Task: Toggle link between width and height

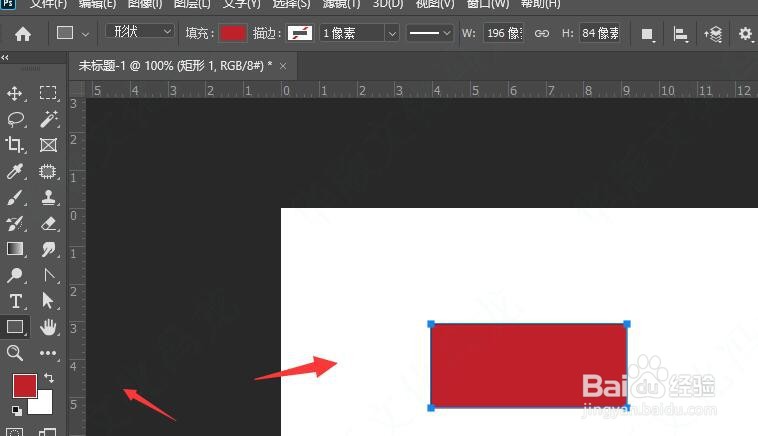Action: coord(541,33)
